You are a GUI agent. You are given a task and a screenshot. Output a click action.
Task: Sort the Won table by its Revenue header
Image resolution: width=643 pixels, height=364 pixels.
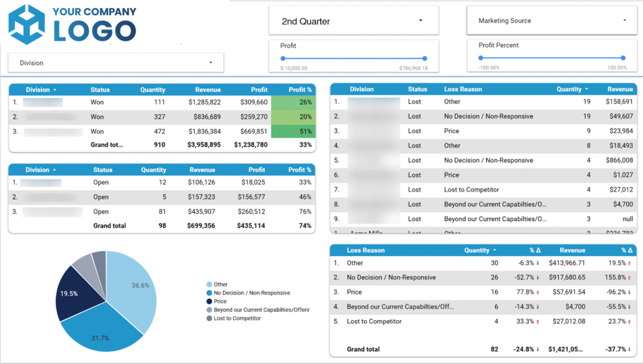click(207, 89)
